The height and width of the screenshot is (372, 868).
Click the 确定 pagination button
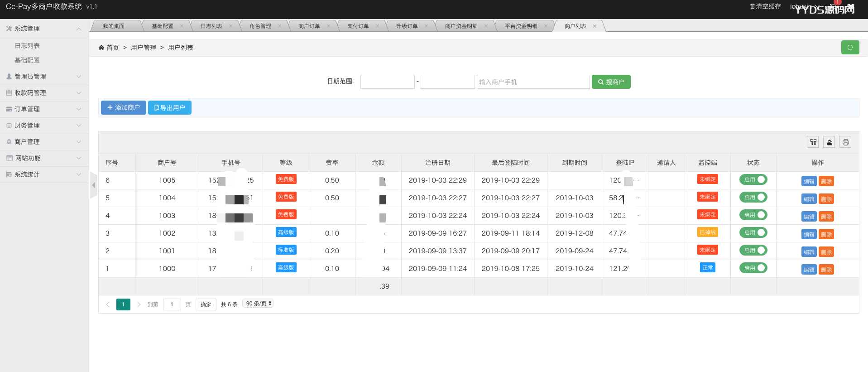(206, 304)
